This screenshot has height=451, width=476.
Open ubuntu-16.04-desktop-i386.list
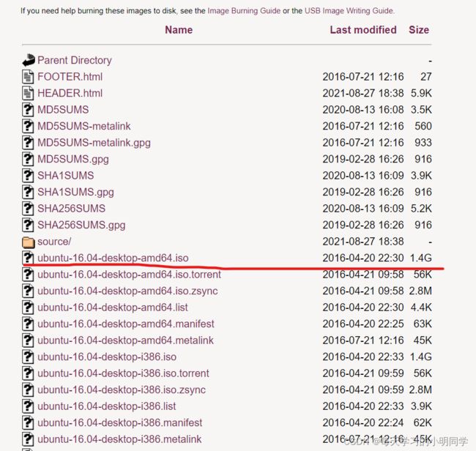coord(107,406)
